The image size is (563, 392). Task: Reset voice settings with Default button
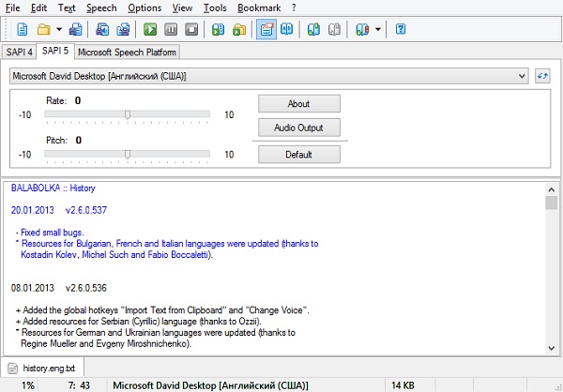tap(299, 155)
